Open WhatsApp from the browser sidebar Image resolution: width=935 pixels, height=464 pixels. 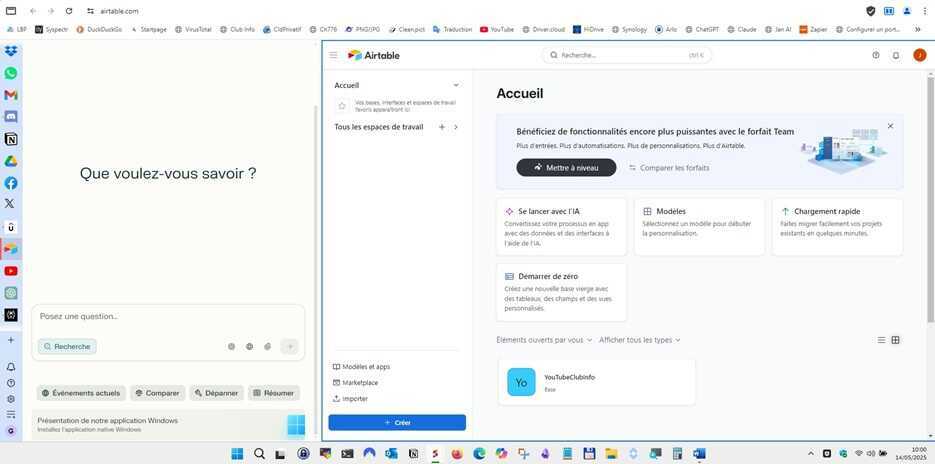11,73
